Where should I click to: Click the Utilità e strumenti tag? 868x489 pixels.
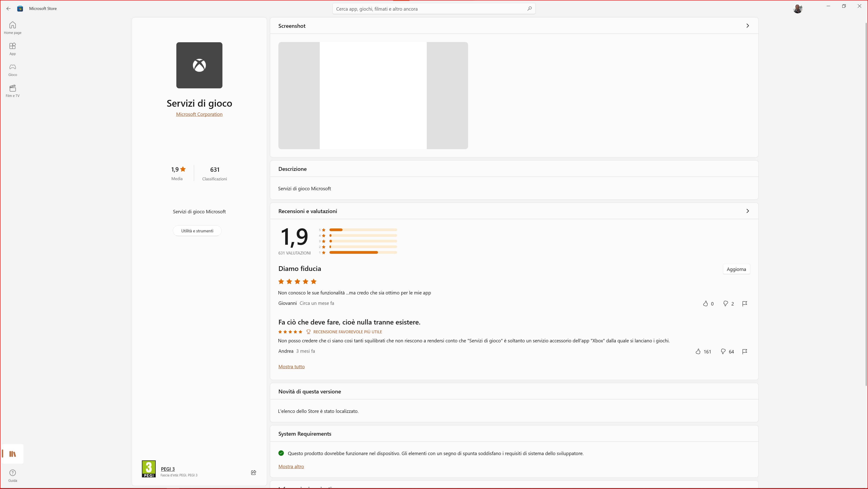tap(197, 231)
